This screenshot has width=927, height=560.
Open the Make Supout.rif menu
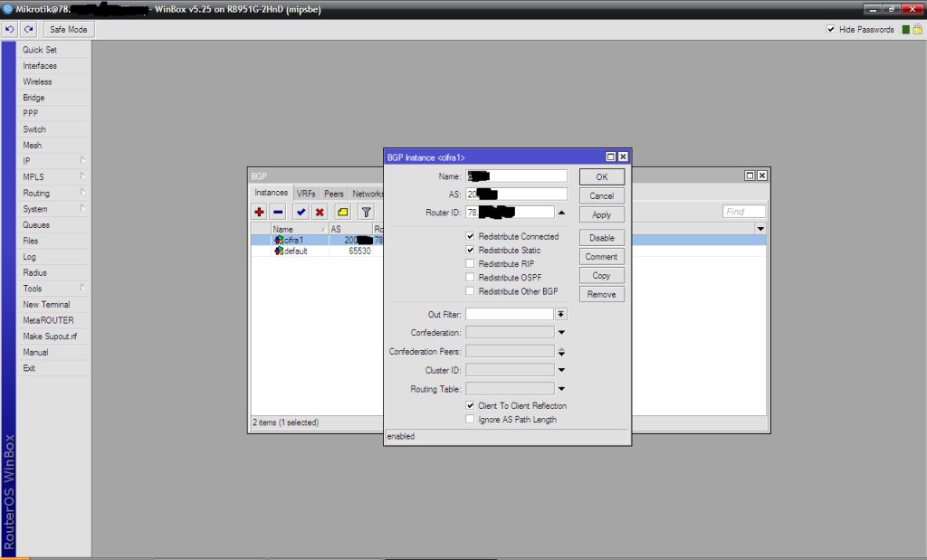[51, 337]
